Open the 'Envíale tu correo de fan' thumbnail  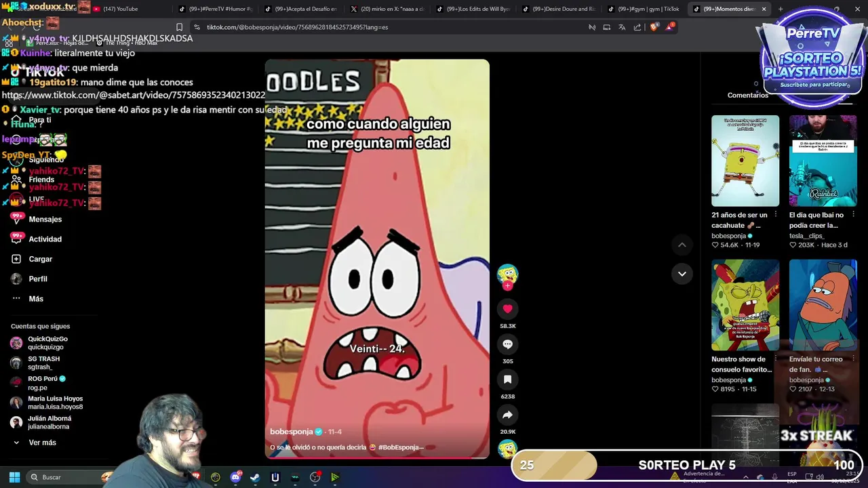[823, 304]
